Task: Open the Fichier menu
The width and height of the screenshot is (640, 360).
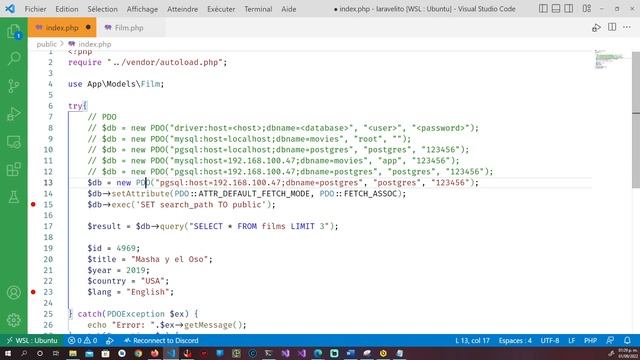Action: pyautogui.click(x=35, y=9)
